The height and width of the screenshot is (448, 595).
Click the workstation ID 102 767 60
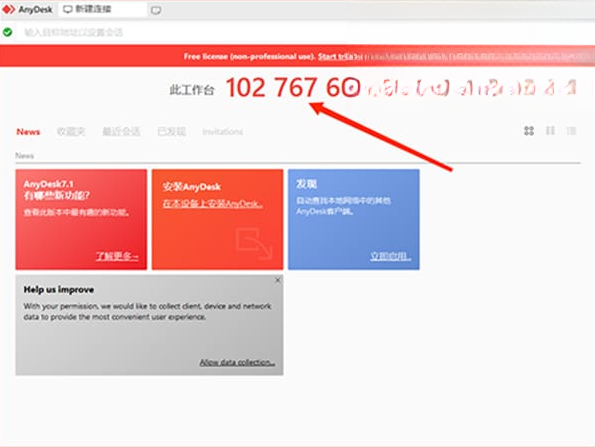pos(292,88)
